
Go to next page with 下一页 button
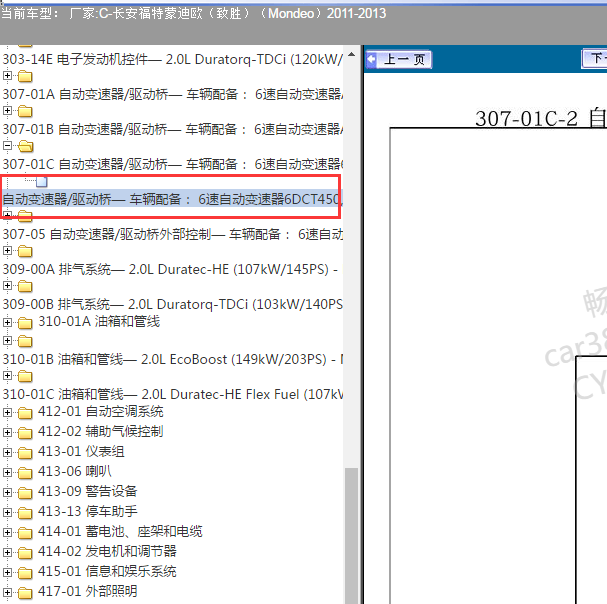(594, 59)
